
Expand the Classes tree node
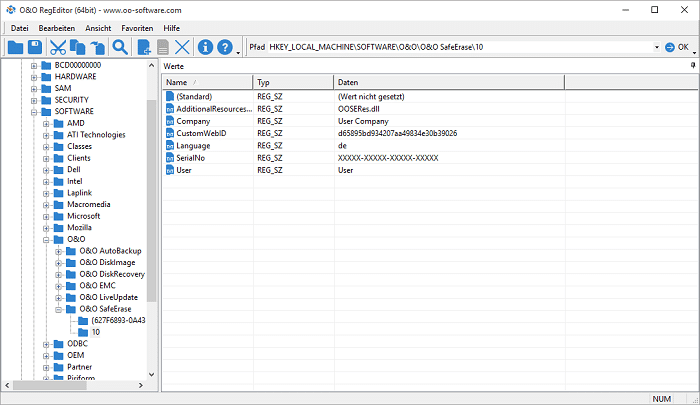[46, 146]
